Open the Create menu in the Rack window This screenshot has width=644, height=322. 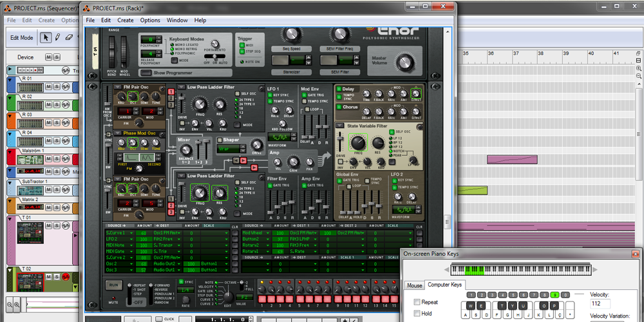tap(126, 20)
